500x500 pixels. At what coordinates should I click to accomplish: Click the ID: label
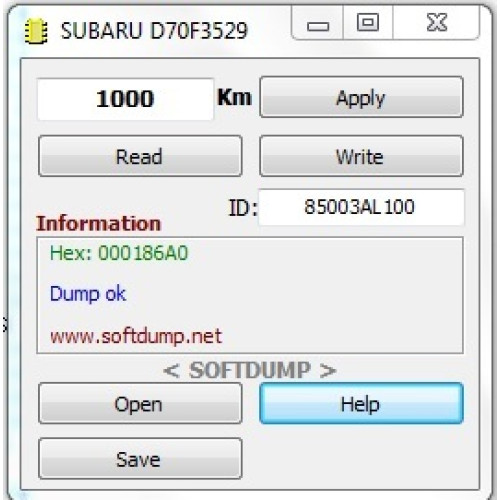(x=243, y=208)
